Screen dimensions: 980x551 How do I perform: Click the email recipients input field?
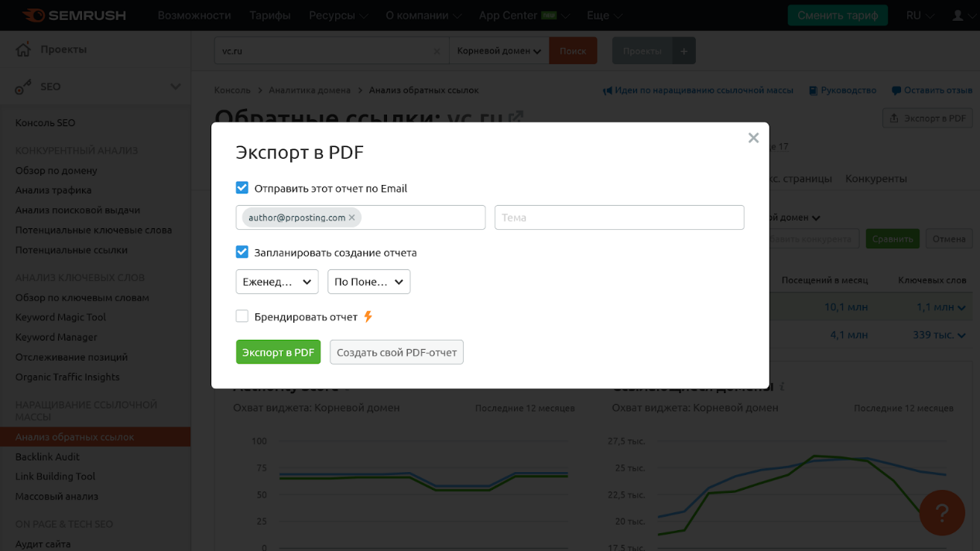click(361, 217)
